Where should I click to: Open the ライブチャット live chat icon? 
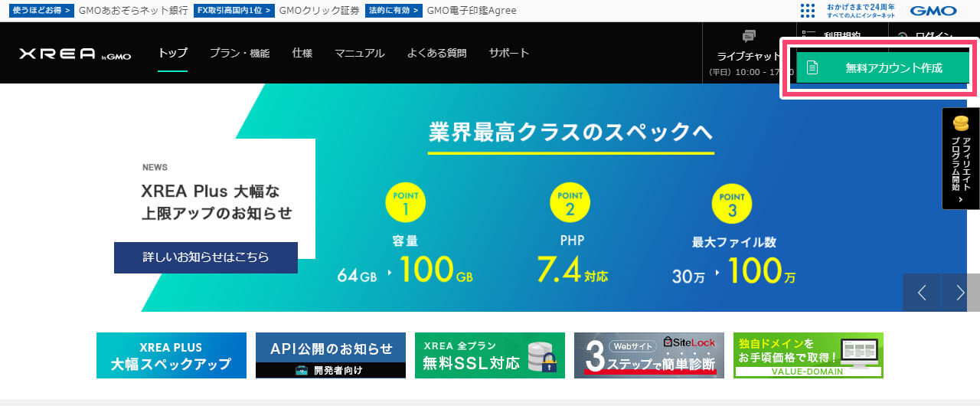click(749, 37)
